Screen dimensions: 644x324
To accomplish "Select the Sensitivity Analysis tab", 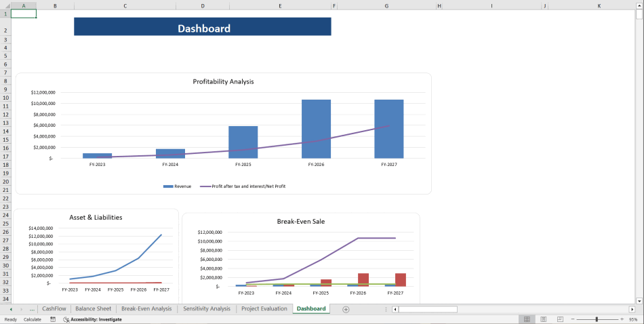I will coord(207,309).
